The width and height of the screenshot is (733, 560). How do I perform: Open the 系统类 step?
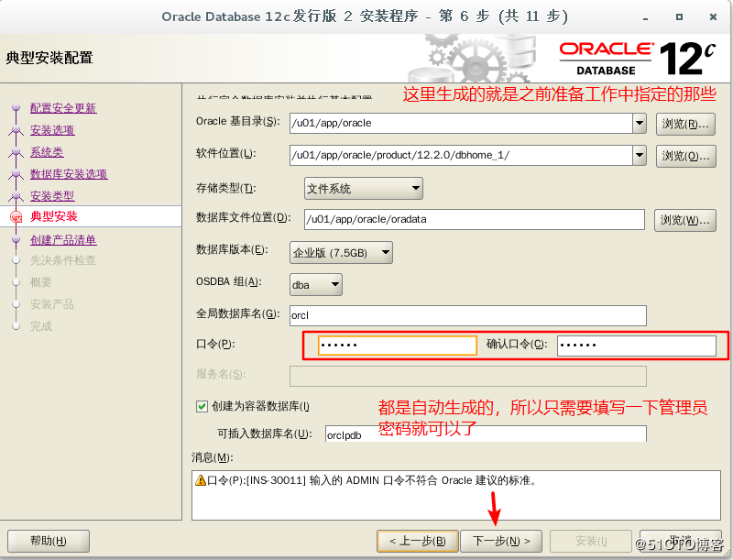click(47, 152)
